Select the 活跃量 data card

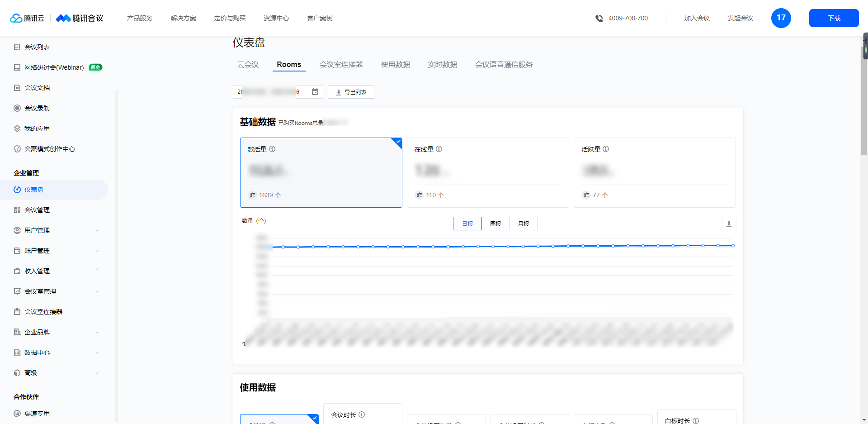click(x=655, y=172)
